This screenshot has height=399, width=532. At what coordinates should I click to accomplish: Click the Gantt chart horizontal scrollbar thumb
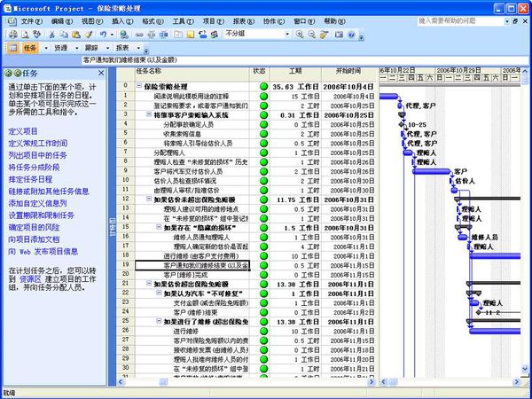coord(393,382)
